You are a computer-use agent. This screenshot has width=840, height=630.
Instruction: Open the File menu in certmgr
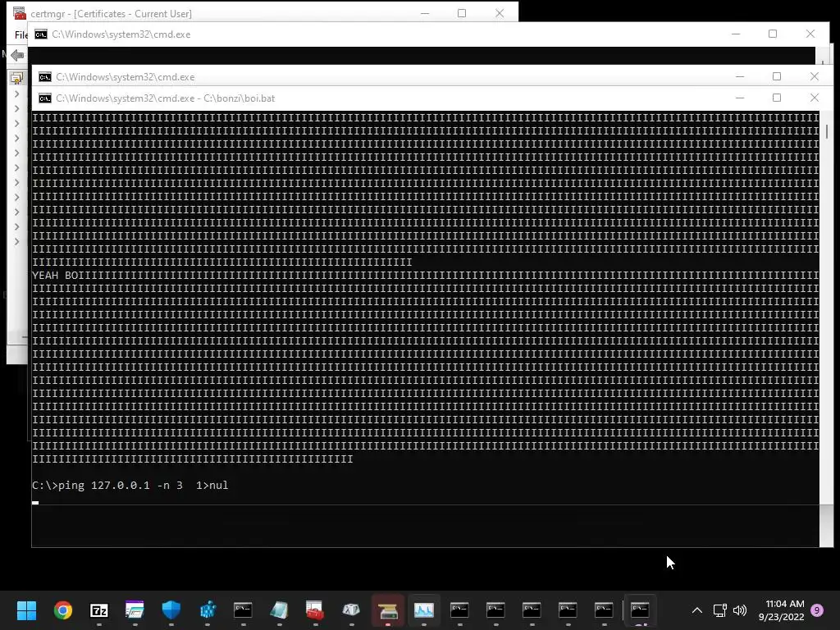21,34
